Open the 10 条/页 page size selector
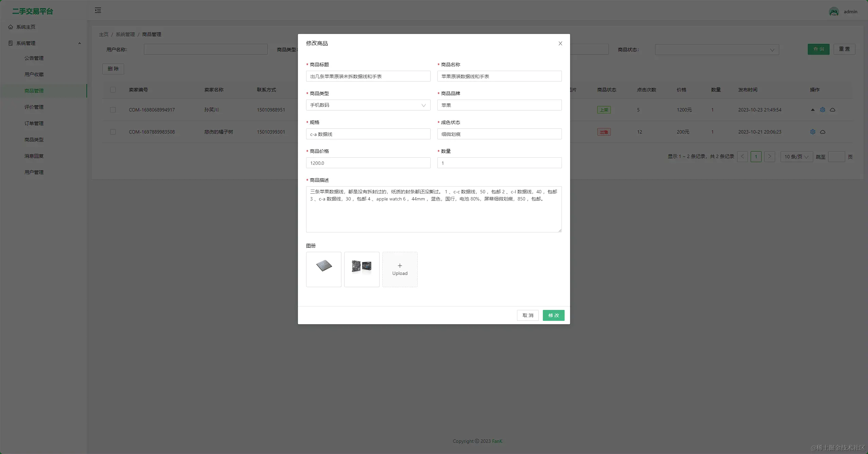868x454 pixels. click(796, 157)
